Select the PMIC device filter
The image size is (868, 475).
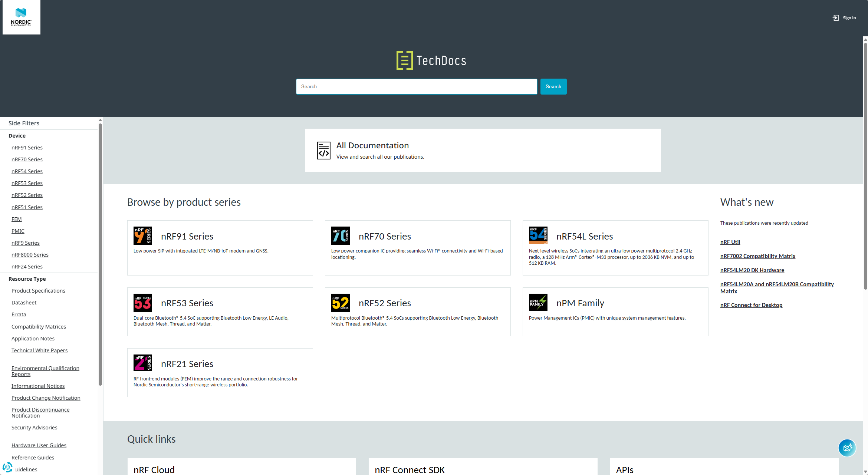point(18,231)
